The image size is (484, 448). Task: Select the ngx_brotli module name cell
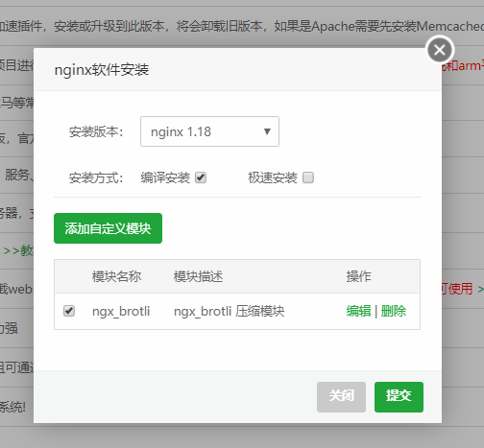coord(121,311)
